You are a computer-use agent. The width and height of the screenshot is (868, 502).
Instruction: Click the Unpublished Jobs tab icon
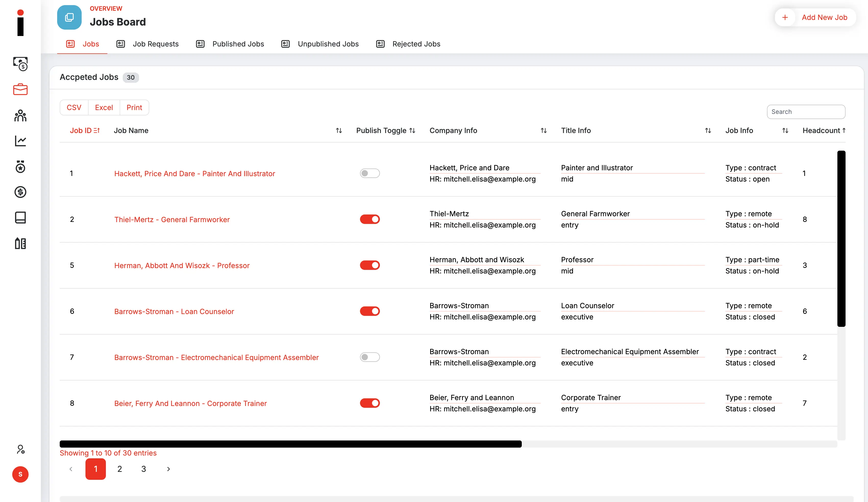coord(286,44)
